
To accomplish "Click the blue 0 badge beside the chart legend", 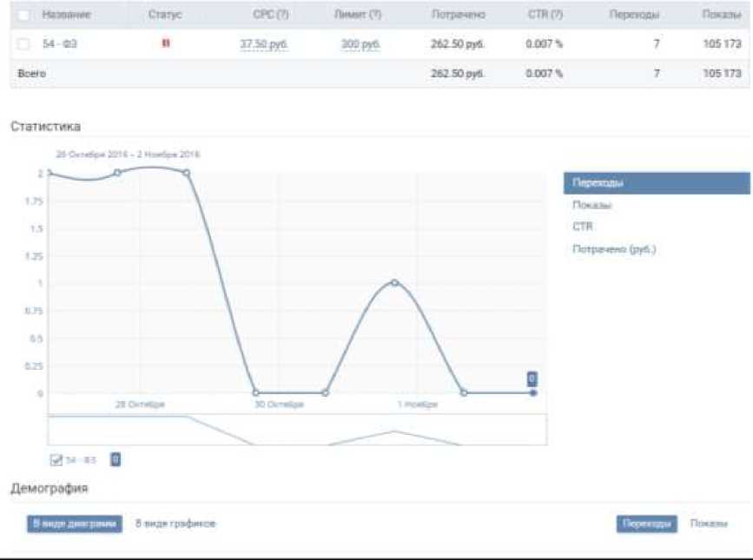I will pyautogui.click(x=116, y=459).
